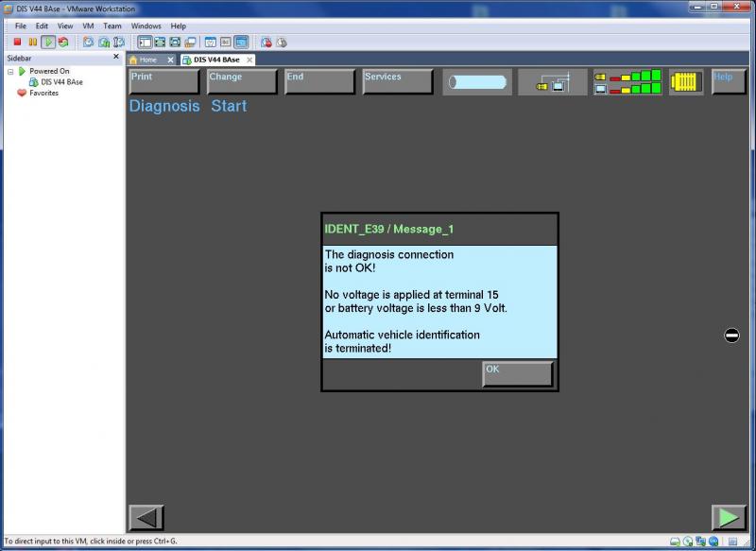The height and width of the screenshot is (551, 756).
Task: Click the Reset VM icon
Action: click(x=62, y=42)
